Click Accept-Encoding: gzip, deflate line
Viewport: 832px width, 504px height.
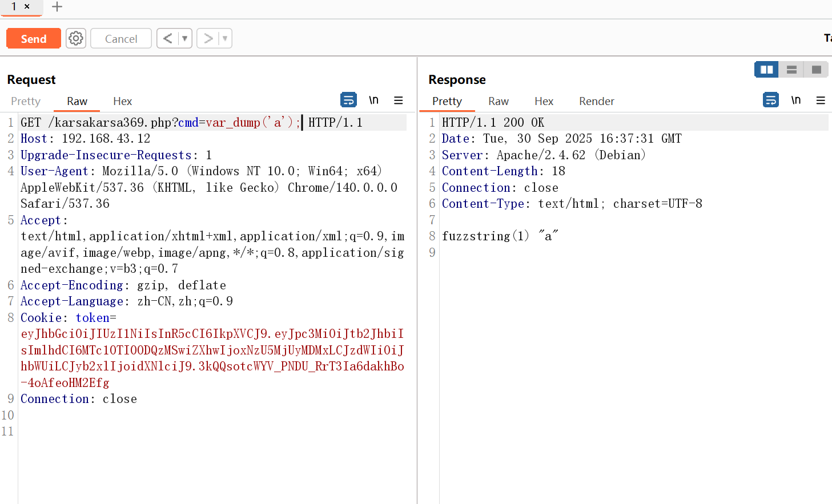(x=123, y=285)
